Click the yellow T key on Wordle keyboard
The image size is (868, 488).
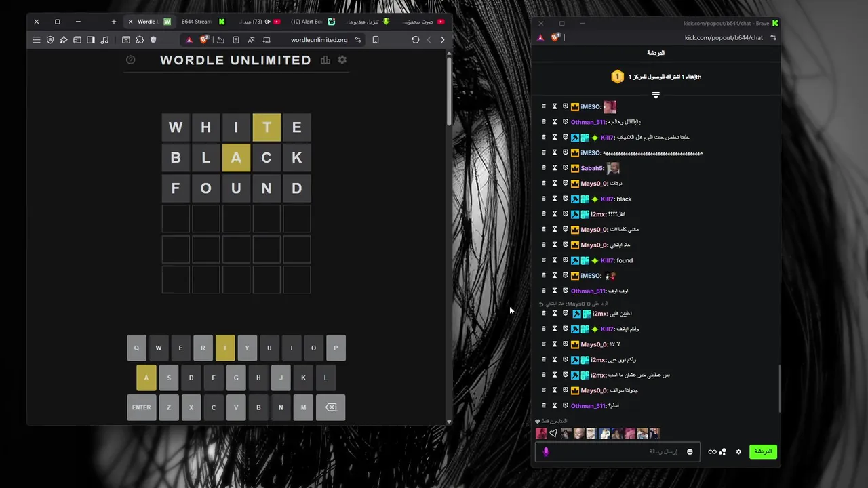pyautogui.click(x=225, y=348)
